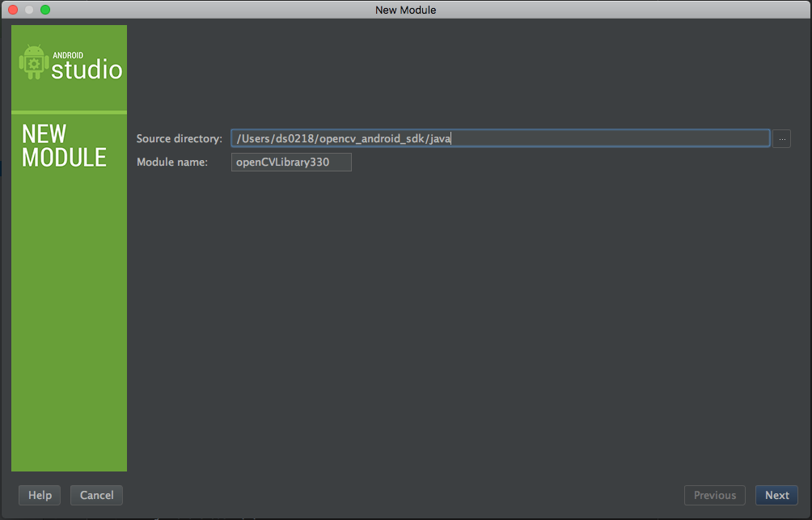This screenshot has height=520, width=812.
Task: Cancel the New Module dialog
Action: pyautogui.click(x=96, y=495)
